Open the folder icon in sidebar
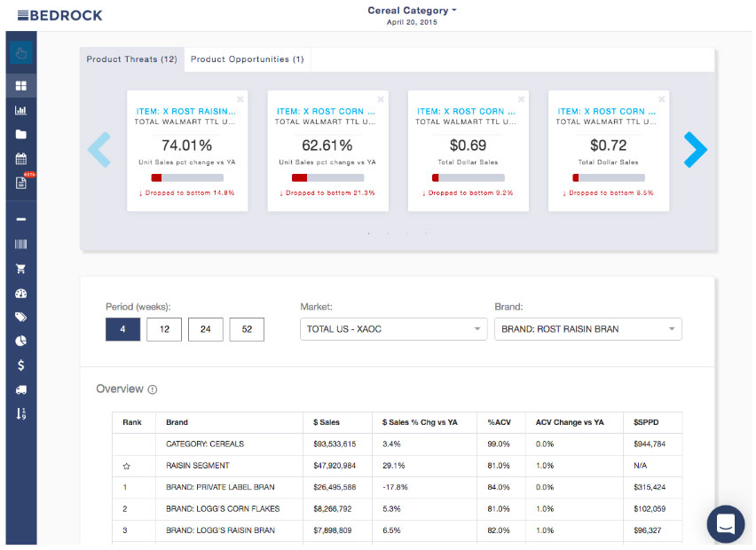The image size is (756, 550). tap(20, 135)
